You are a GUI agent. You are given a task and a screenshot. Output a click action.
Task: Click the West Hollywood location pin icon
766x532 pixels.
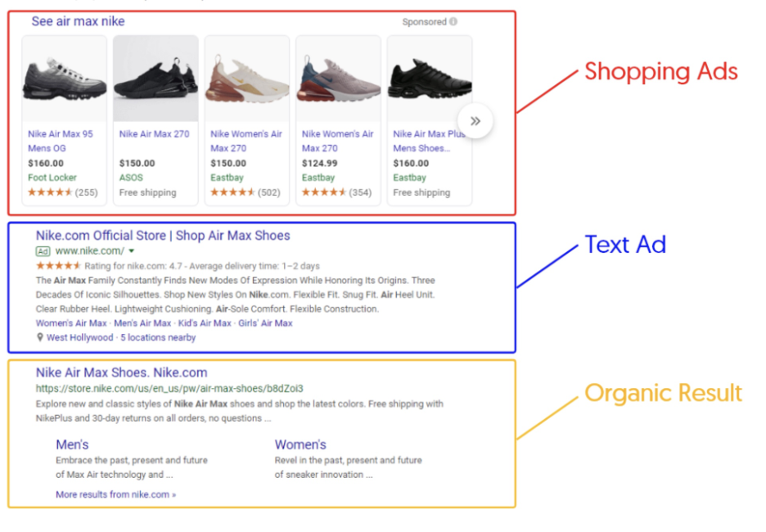point(40,338)
